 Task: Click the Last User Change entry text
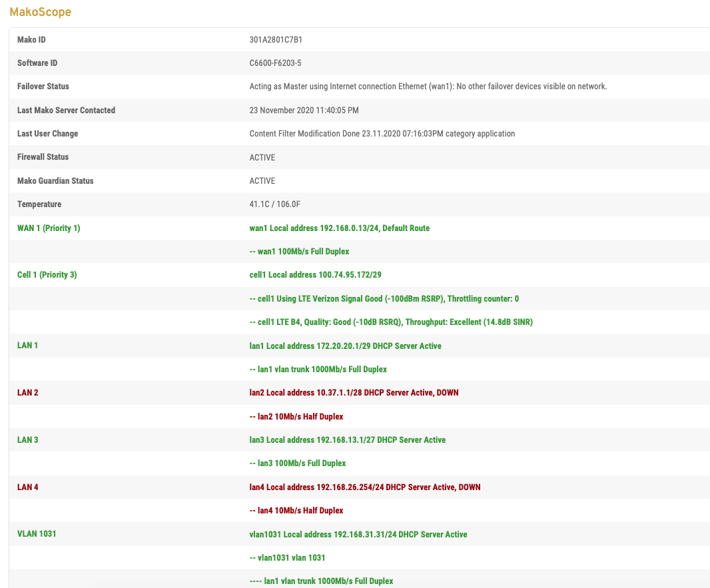382,134
